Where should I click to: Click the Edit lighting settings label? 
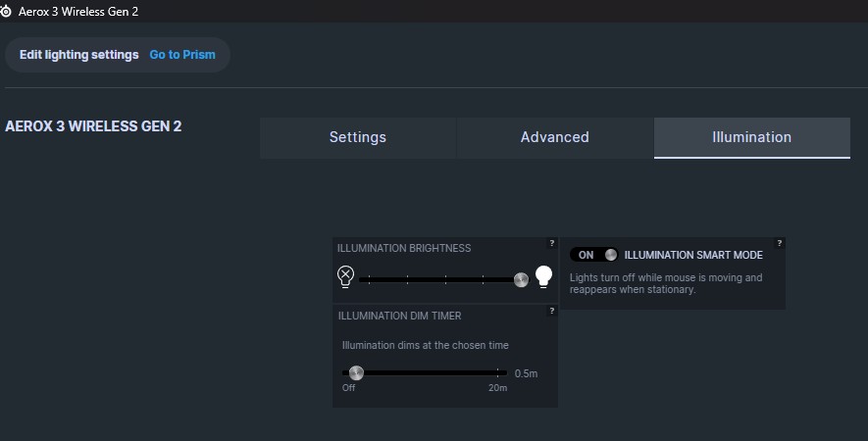point(78,55)
